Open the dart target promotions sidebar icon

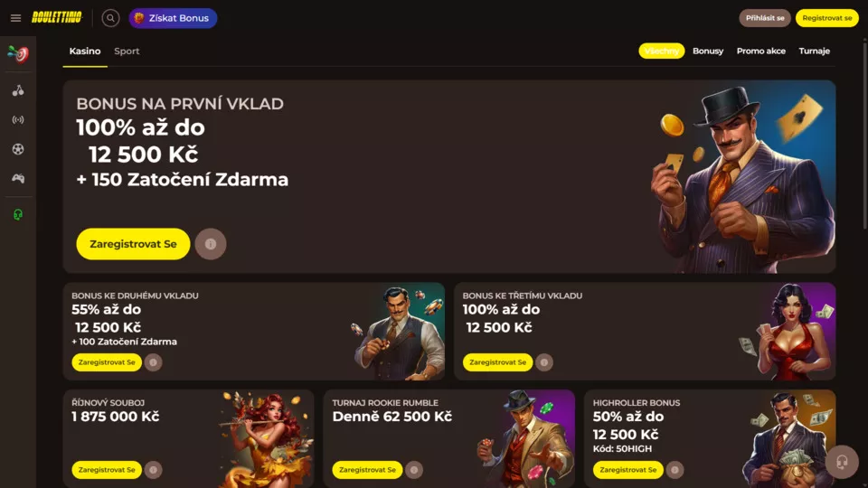point(18,54)
